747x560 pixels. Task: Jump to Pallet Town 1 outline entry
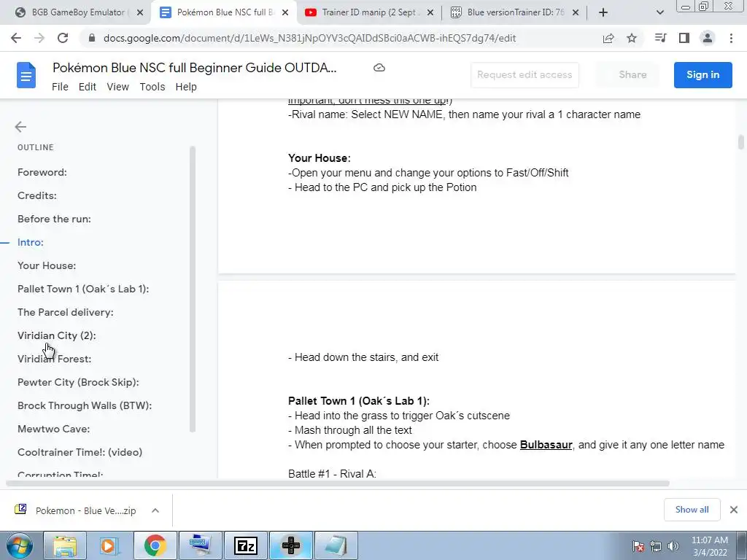click(x=83, y=289)
